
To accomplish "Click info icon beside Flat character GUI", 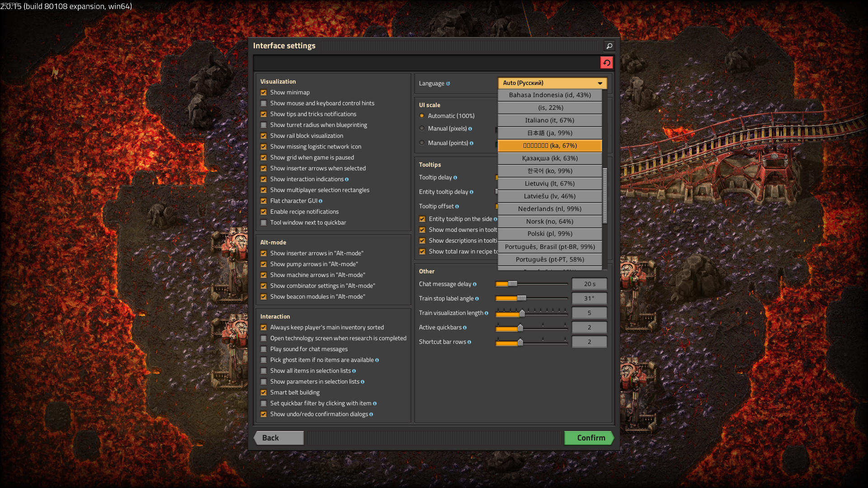I will [x=321, y=201].
